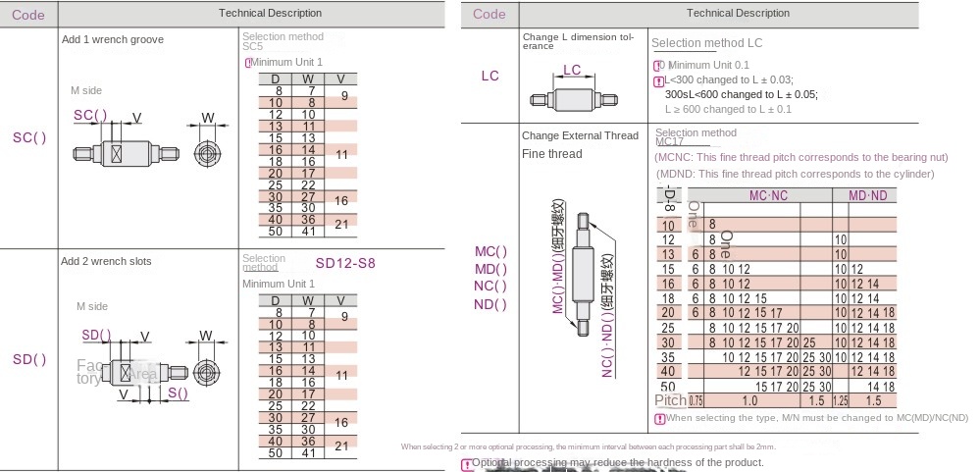
Task: Click "Minimum Unit 1" text in SD row
Action: [279, 285]
